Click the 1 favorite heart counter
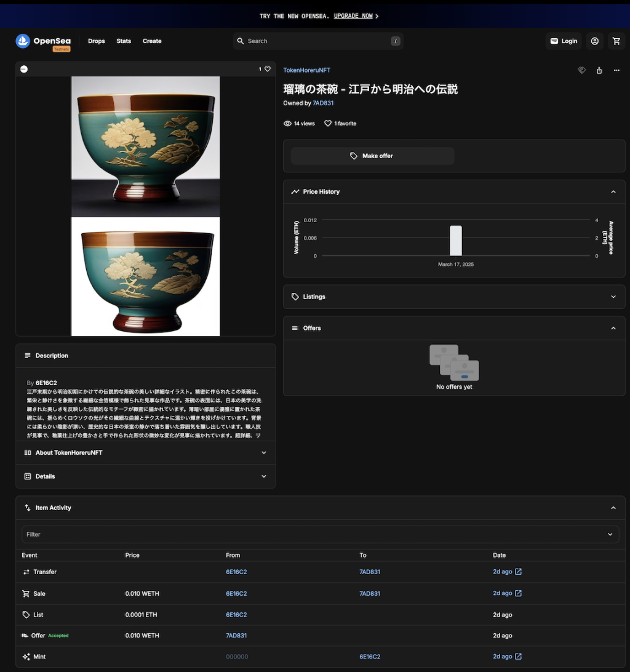 340,124
